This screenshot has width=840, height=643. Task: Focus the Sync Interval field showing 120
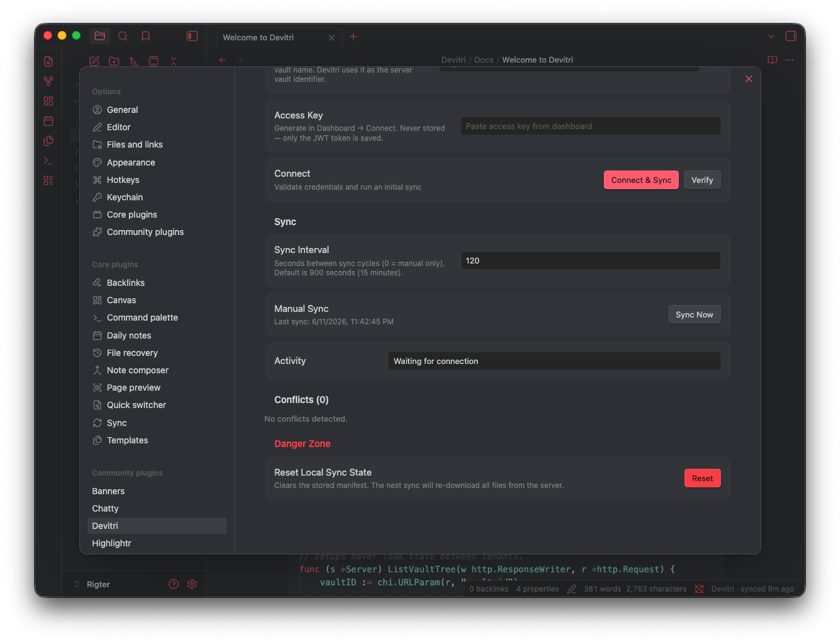(x=591, y=260)
